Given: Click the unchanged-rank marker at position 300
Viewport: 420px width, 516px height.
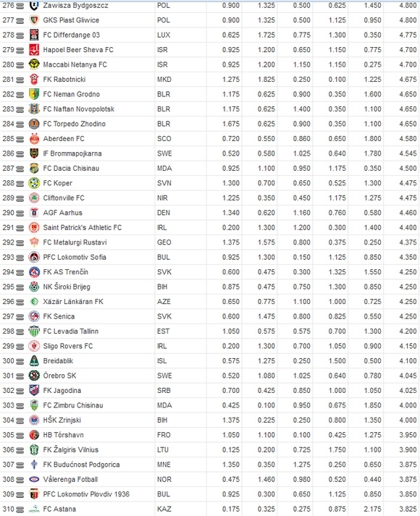Looking at the screenshot, I should (x=20, y=362).
